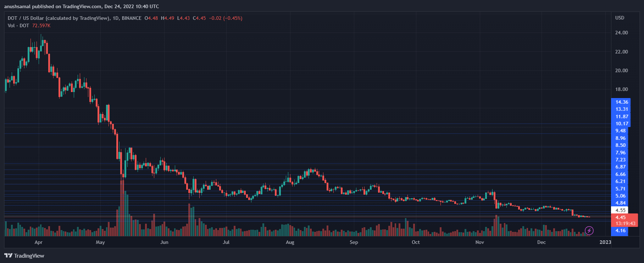Click the 72.597K volume value
The width and height of the screenshot is (644, 263).
click(x=41, y=25)
